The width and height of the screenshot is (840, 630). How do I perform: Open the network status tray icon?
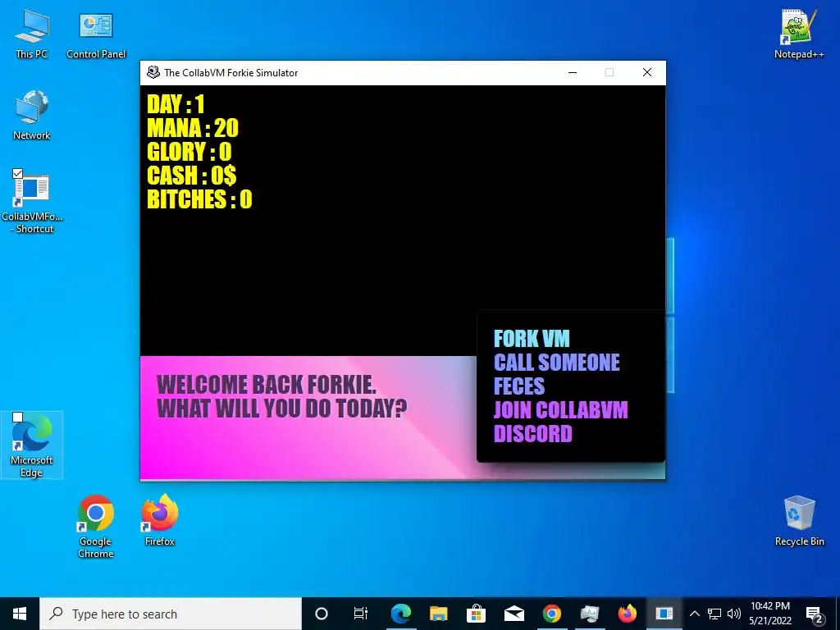(714, 614)
